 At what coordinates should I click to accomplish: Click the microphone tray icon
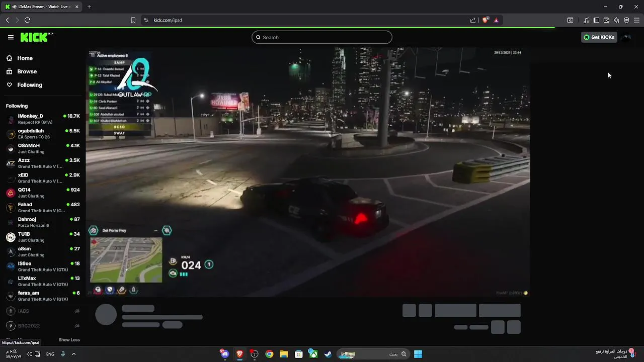click(x=63, y=354)
